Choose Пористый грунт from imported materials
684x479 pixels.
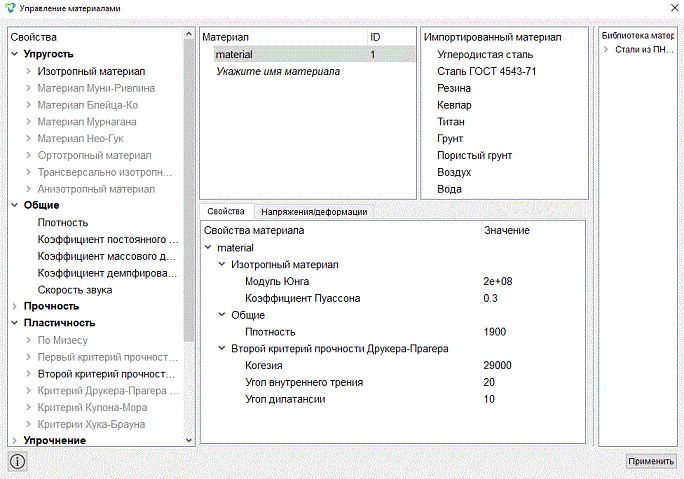[x=475, y=155]
